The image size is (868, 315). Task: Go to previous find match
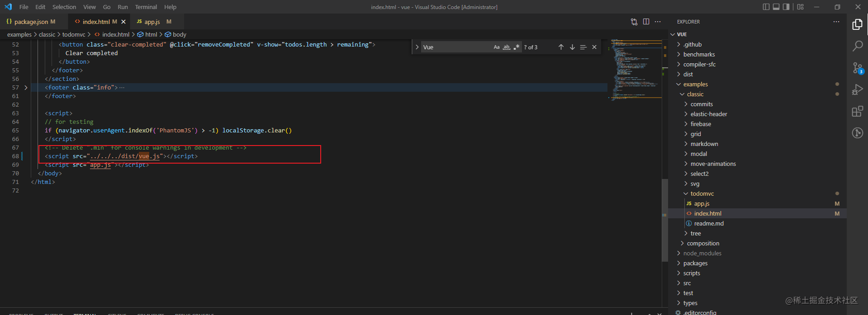point(561,47)
